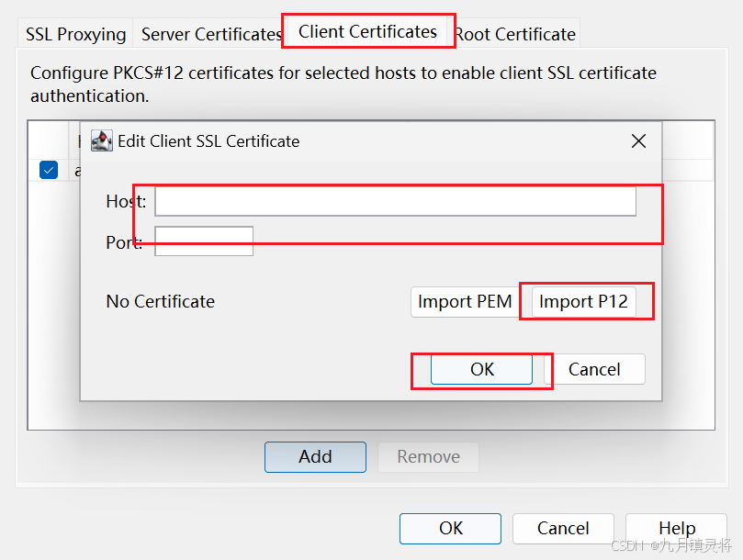743x560 pixels.
Task: Click the Remove button below the list
Action: point(428,456)
